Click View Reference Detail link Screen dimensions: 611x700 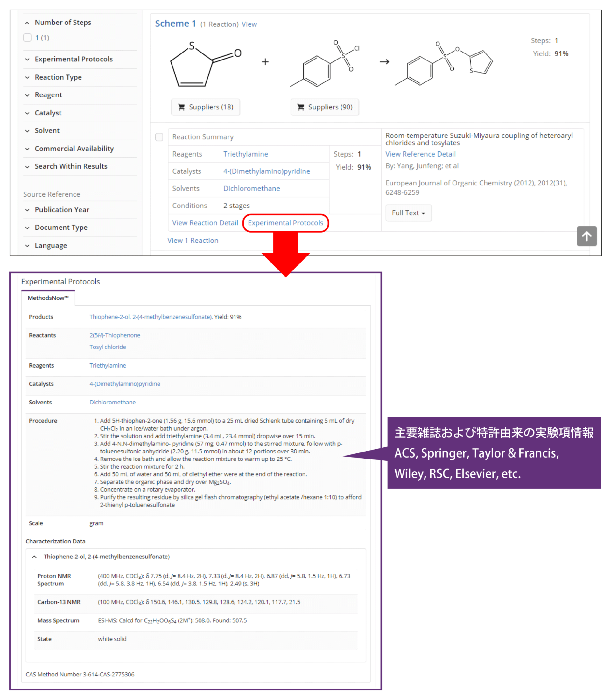(x=420, y=154)
